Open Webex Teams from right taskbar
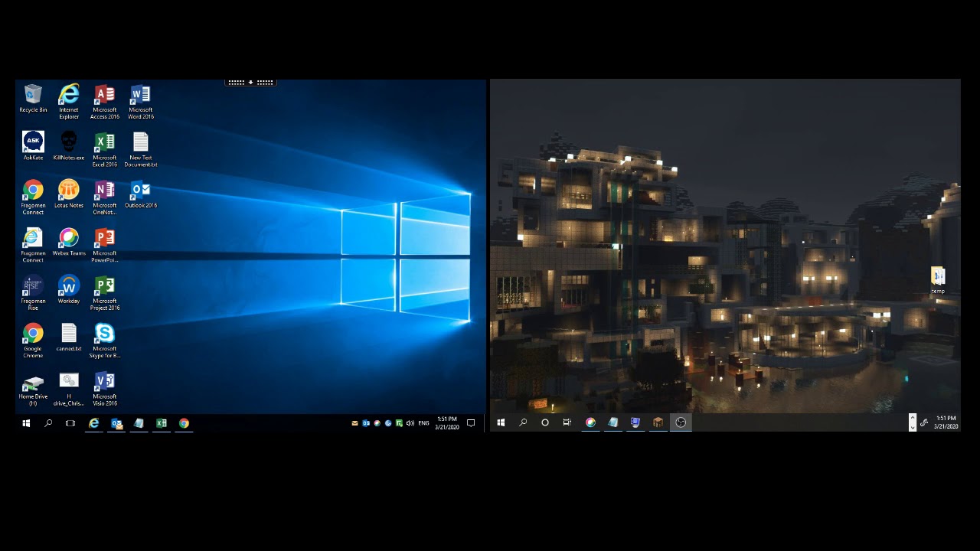This screenshot has width=980, height=551. click(590, 422)
